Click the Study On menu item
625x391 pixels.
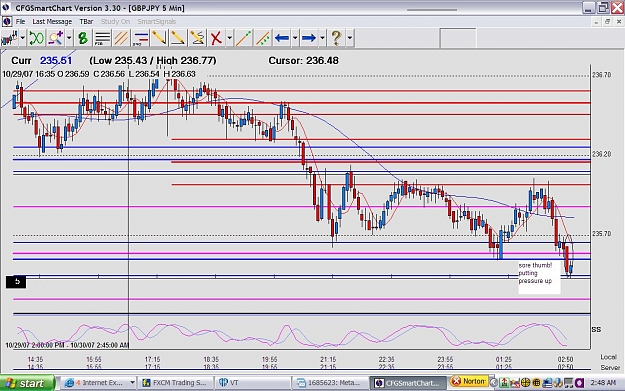pos(115,22)
